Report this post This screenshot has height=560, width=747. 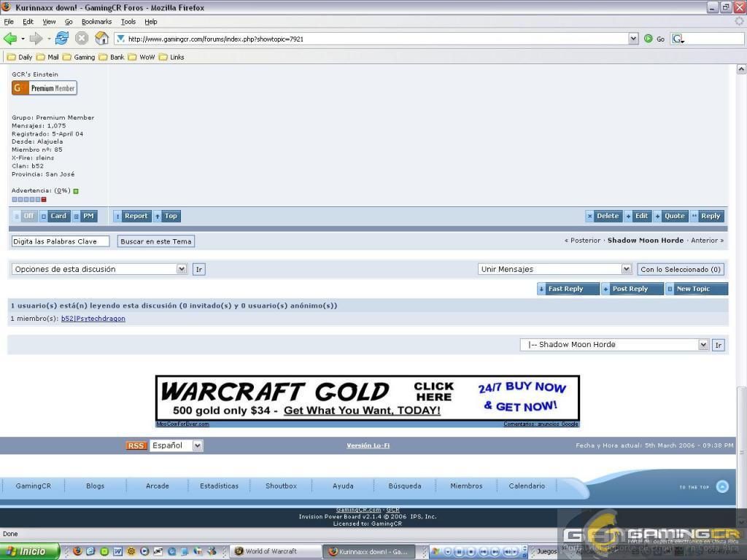(x=132, y=216)
